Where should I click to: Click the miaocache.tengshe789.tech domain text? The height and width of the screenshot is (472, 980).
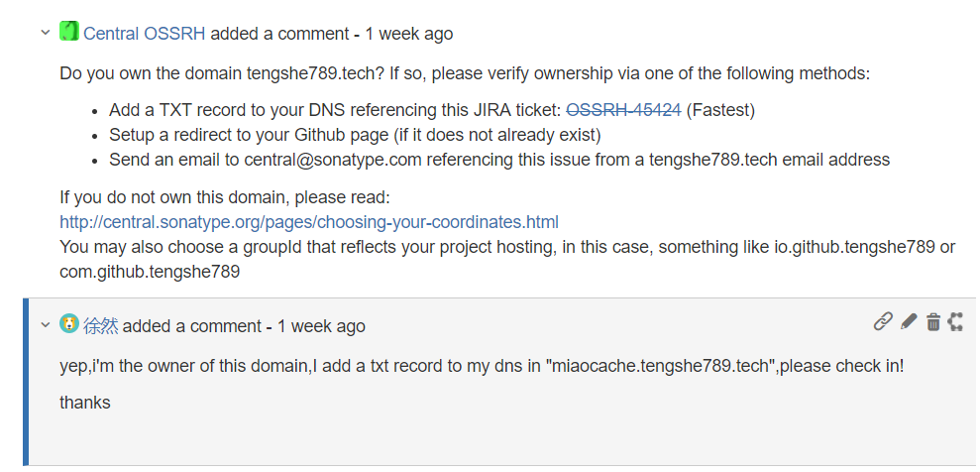tap(660, 366)
